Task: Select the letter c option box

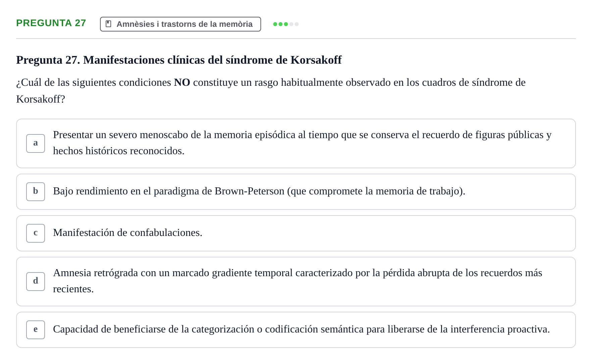Action: click(36, 233)
